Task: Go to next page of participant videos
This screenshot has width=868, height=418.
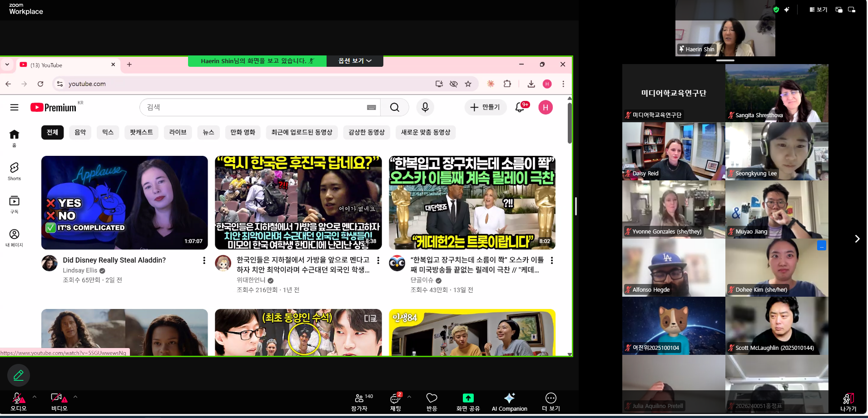Action: tap(857, 239)
